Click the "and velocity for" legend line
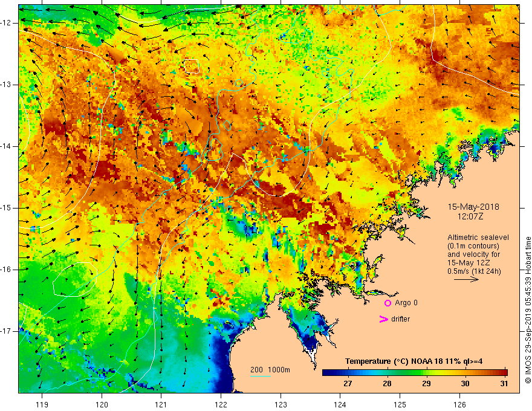 tap(473, 254)
